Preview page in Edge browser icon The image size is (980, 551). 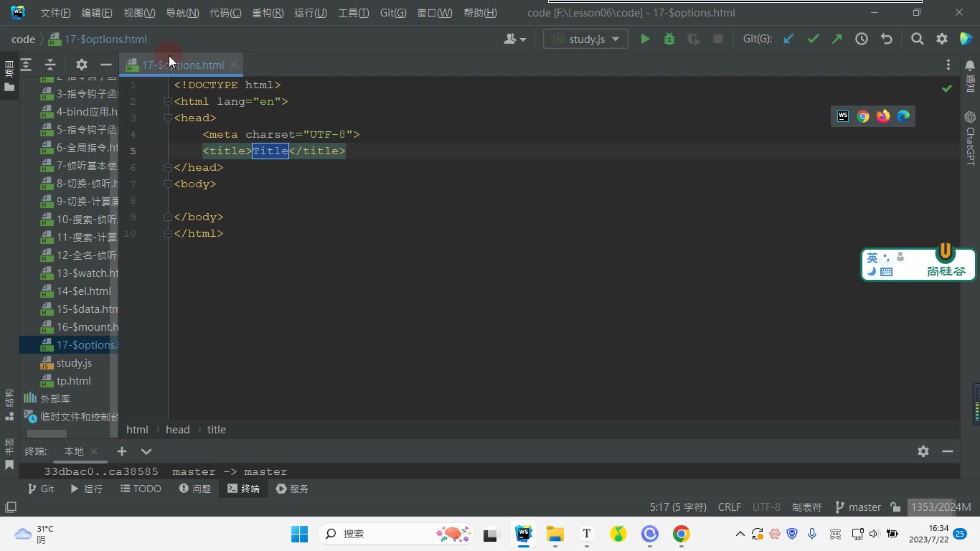pos(903,116)
